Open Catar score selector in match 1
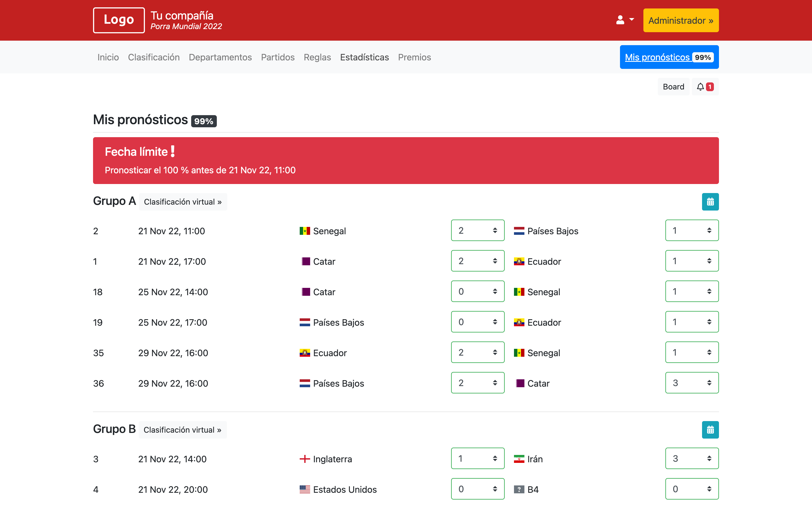 (x=477, y=261)
